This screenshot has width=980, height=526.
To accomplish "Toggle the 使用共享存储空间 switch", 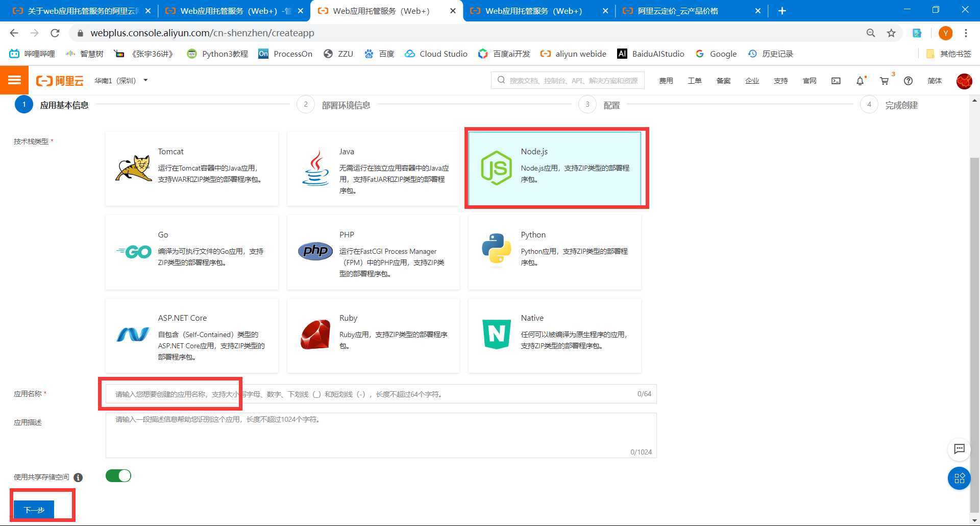I will point(118,476).
